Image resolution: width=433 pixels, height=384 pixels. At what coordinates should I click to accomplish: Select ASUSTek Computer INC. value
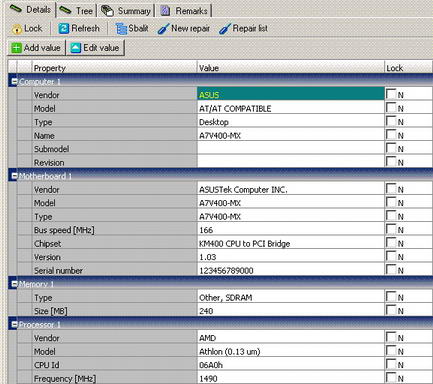click(x=291, y=189)
